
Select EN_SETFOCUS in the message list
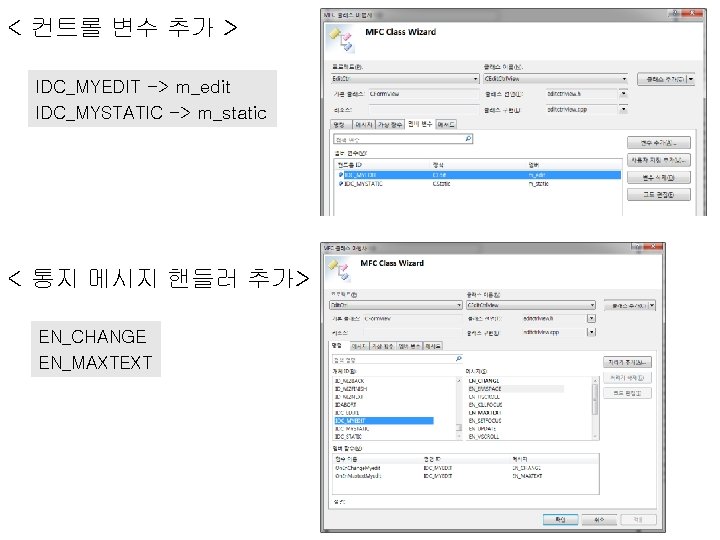pos(485,421)
